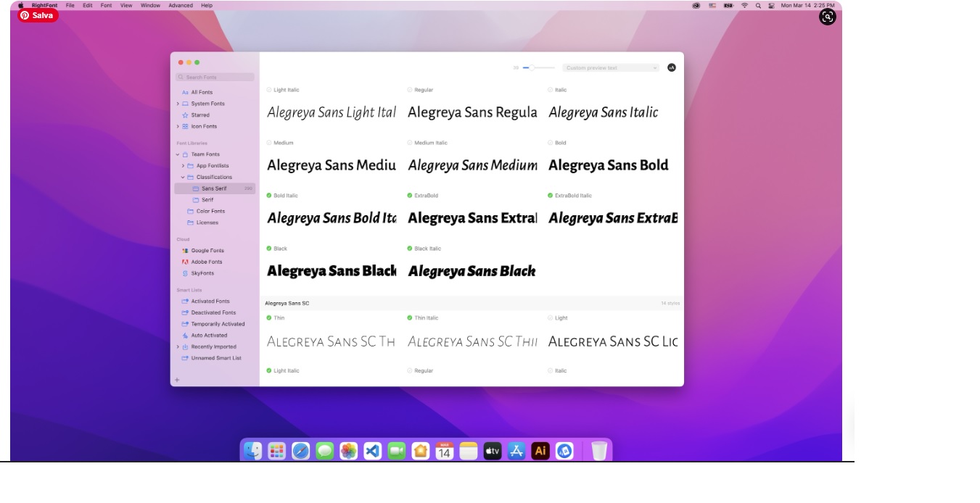980x503 pixels.
Task: Open SkyFonts cloud library
Action: click(204, 273)
